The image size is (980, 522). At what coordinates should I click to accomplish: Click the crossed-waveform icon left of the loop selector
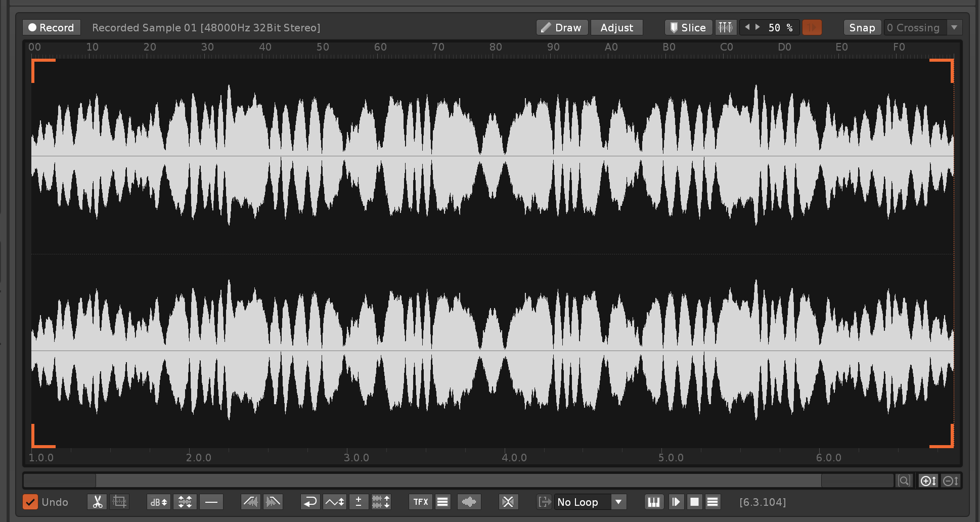[x=508, y=502]
